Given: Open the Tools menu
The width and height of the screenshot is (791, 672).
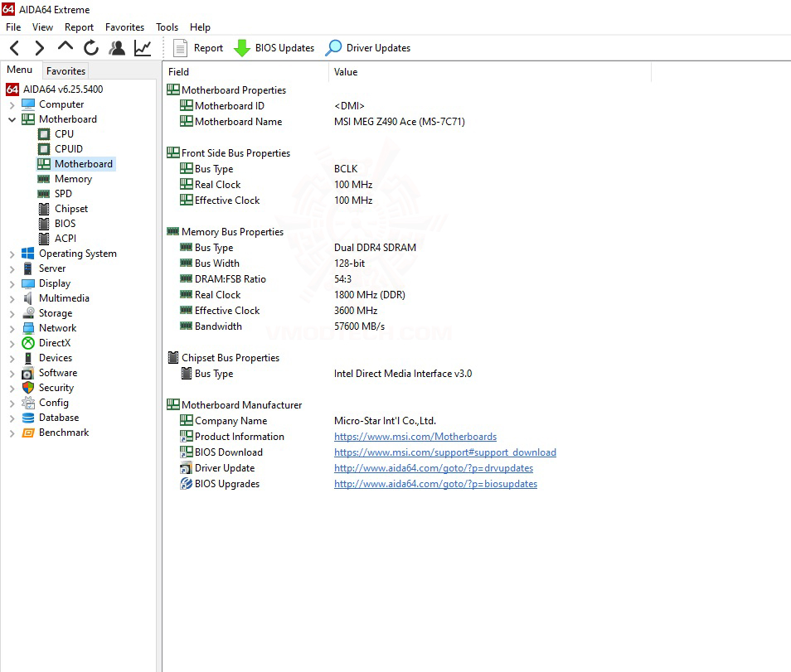Looking at the screenshot, I should coord(167,27).
